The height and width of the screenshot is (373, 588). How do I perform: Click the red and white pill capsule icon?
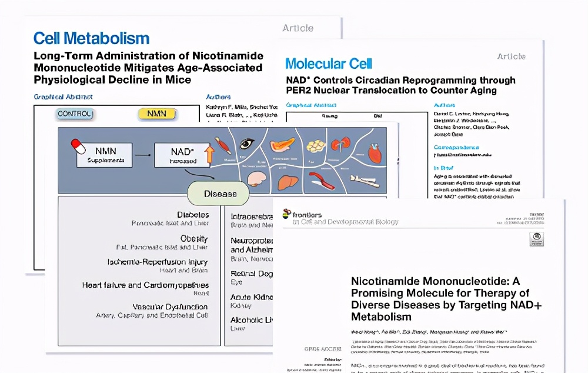(x=78, y=146)
